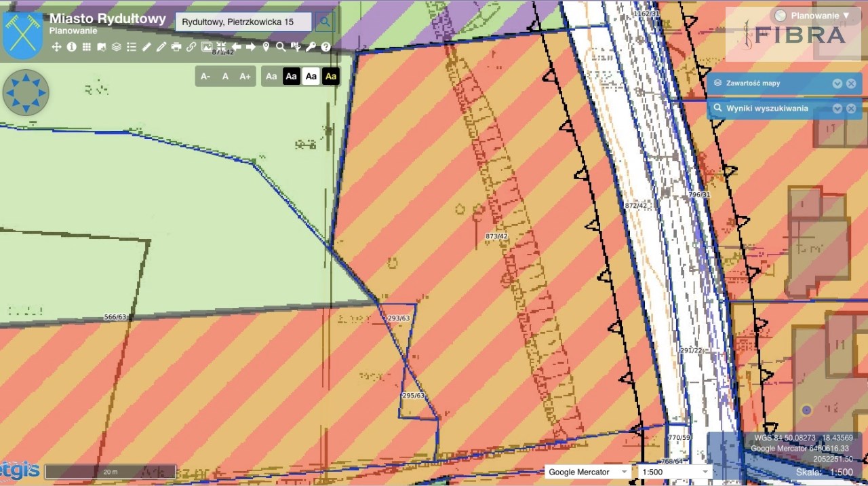
Task: Toggle black background white text contrast
Action: click(x=291, y=76)
